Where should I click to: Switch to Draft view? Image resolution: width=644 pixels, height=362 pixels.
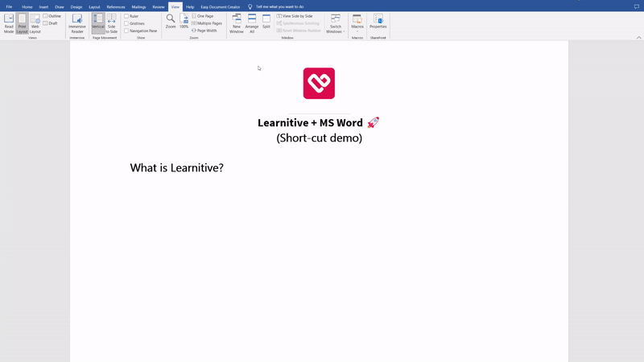click(51, 23)
